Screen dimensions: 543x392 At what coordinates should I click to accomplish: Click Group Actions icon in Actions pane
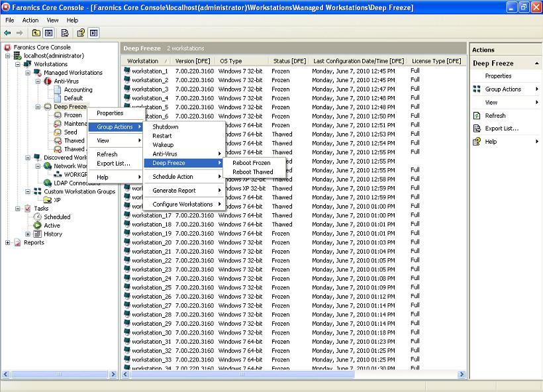point(477,89)
